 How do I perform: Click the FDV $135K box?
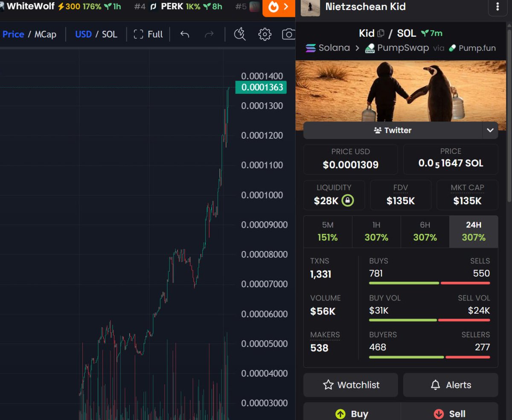click(x=401, y=195)
